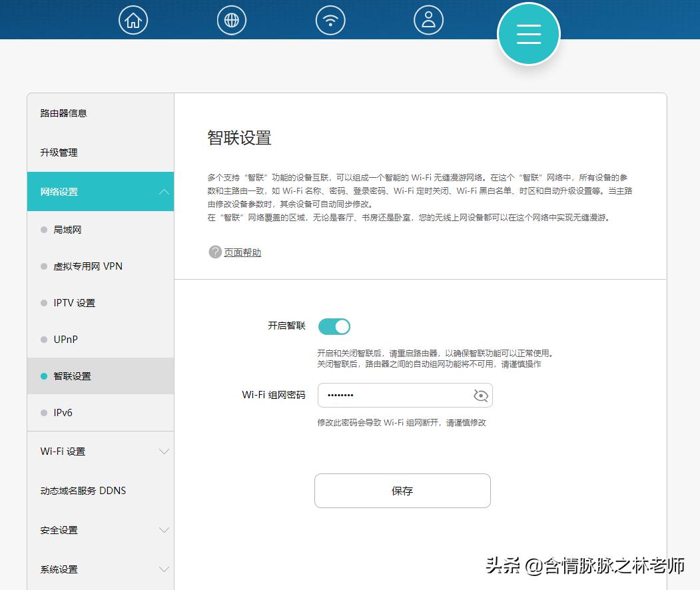Click the globe internet icon in top navigation
The height and width of the screenshot is (590, 700).
click(x=231, y=19)
